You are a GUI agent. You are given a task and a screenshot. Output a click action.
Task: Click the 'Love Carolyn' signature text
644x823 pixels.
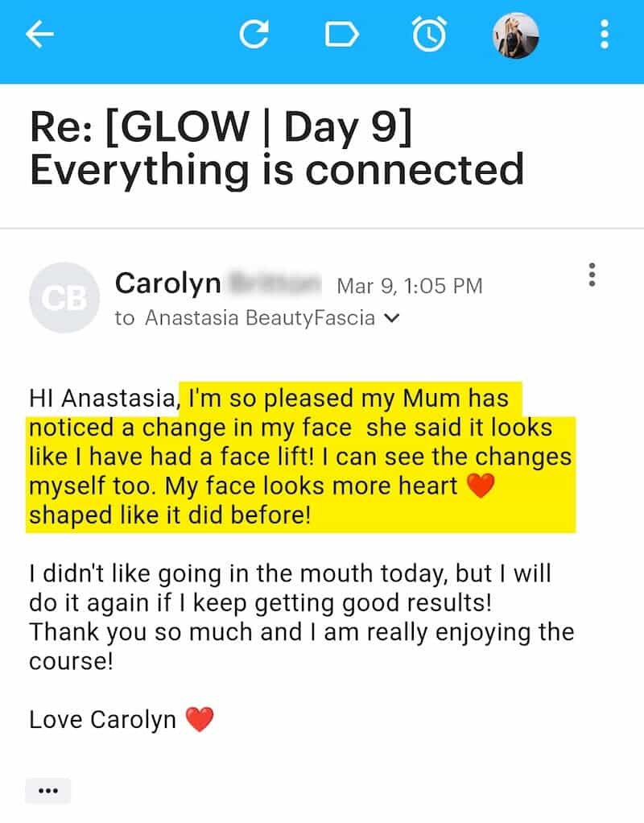[102, 719]
